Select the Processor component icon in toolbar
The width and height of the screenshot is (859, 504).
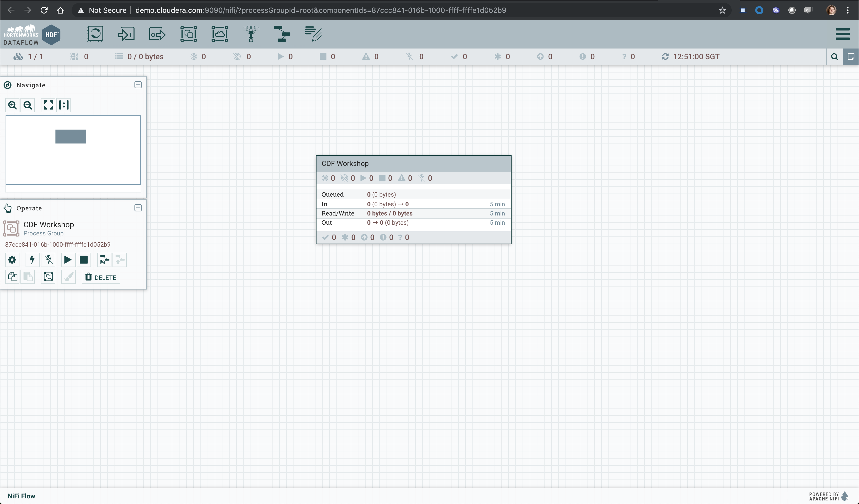point(95,34)
